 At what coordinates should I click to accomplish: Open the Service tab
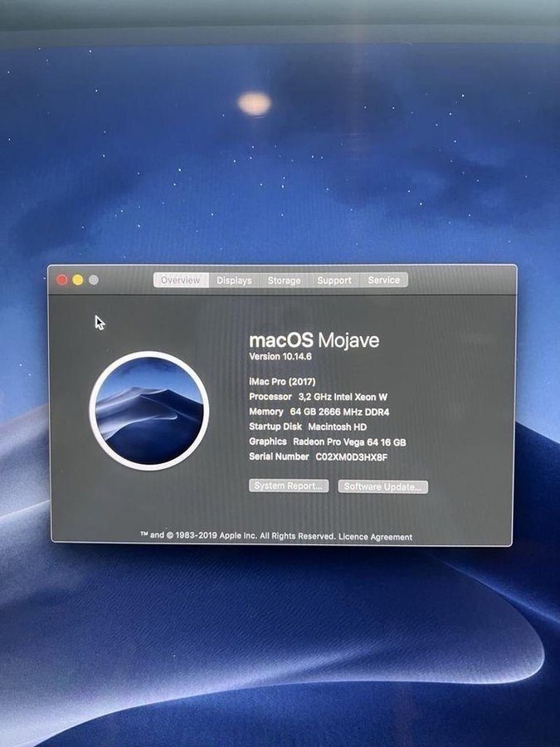click(384, 281)
